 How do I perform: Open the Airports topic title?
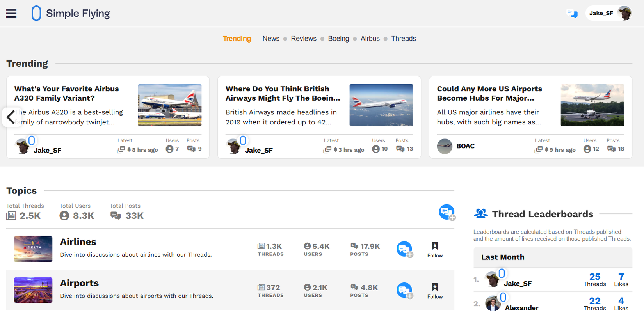tap(79, 283)
